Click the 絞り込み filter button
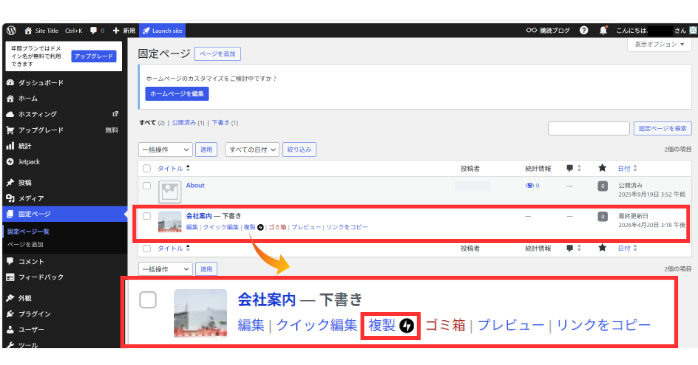 [299, 150]
